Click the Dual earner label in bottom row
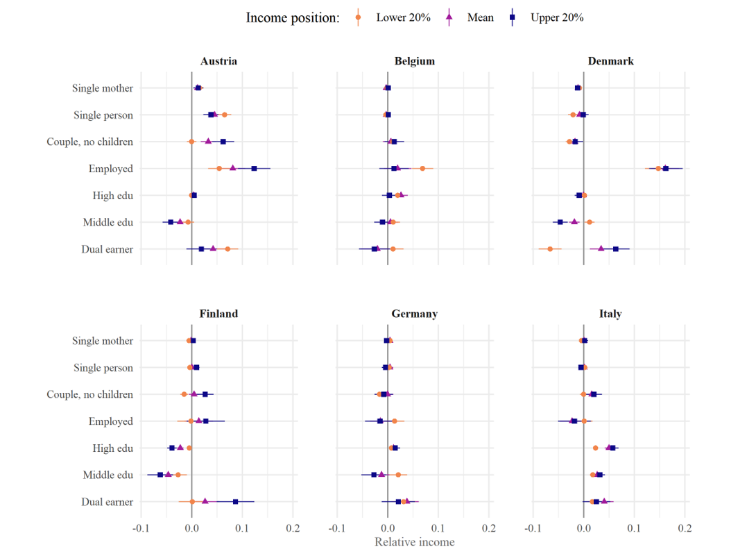Image resolution: width=756 pixels, height=549 pixels. [107, 502]
